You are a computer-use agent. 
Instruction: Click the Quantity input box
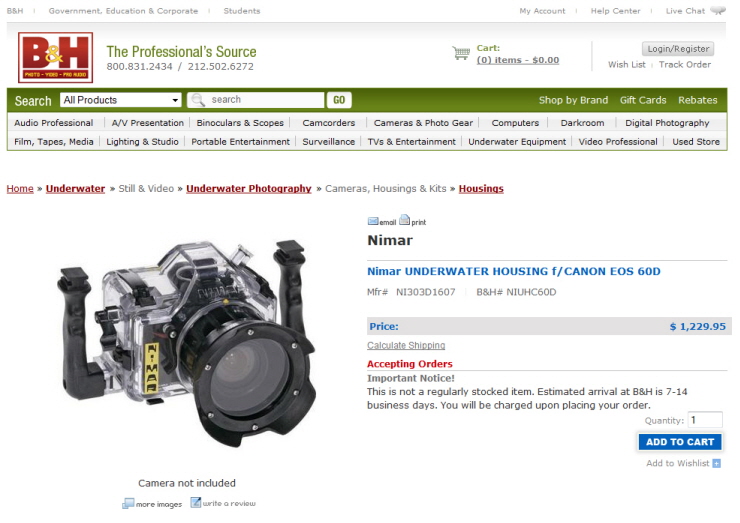[x=705, y=420]
